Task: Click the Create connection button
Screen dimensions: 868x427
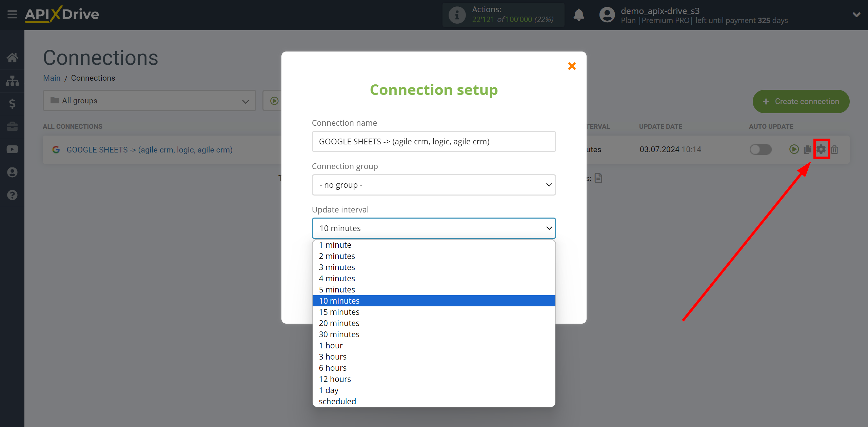Action: tap(802, 101)
